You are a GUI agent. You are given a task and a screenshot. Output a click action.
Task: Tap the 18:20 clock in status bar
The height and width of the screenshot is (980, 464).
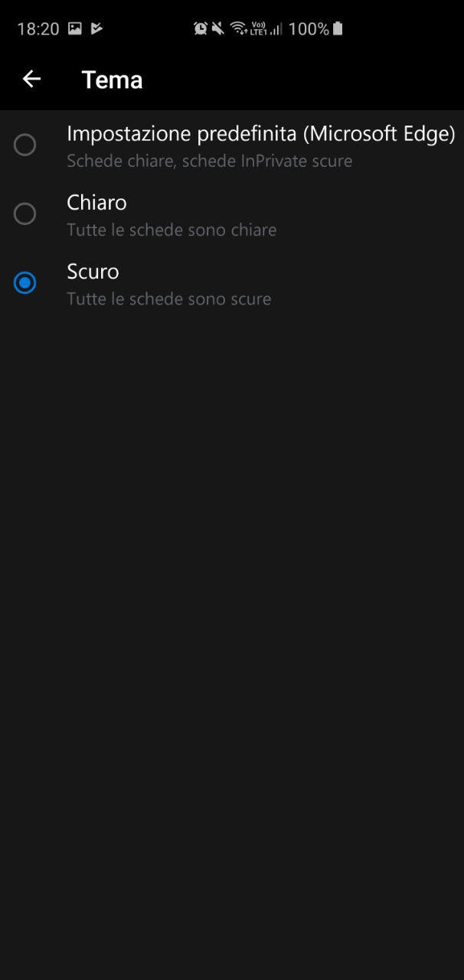[38, 29]
